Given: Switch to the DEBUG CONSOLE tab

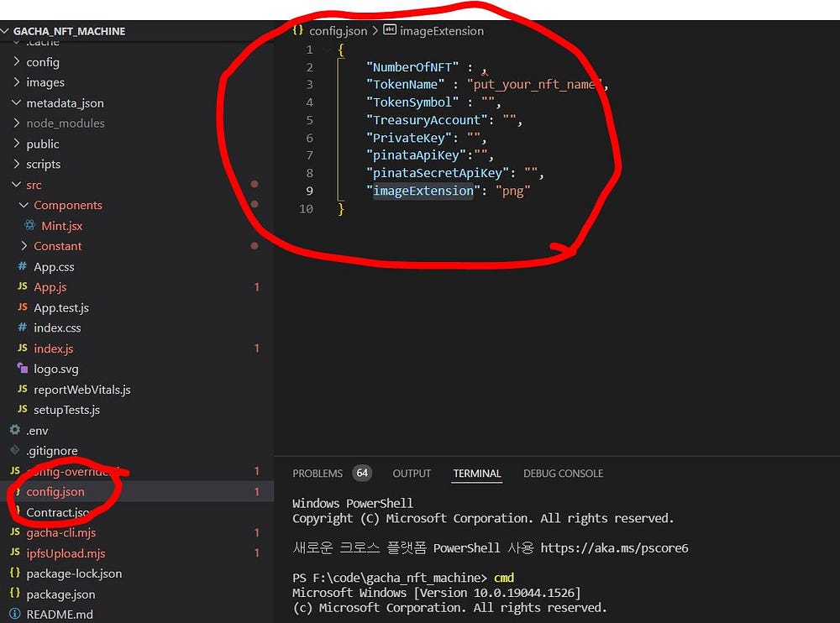Looking at the screenshot, I should [x=563, y=474].
